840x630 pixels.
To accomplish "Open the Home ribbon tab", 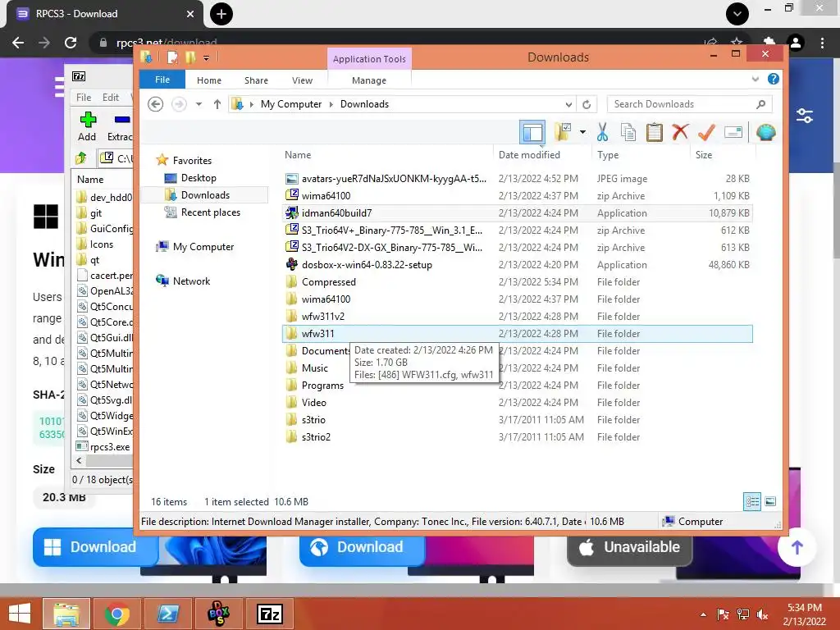I will [209, 80].
